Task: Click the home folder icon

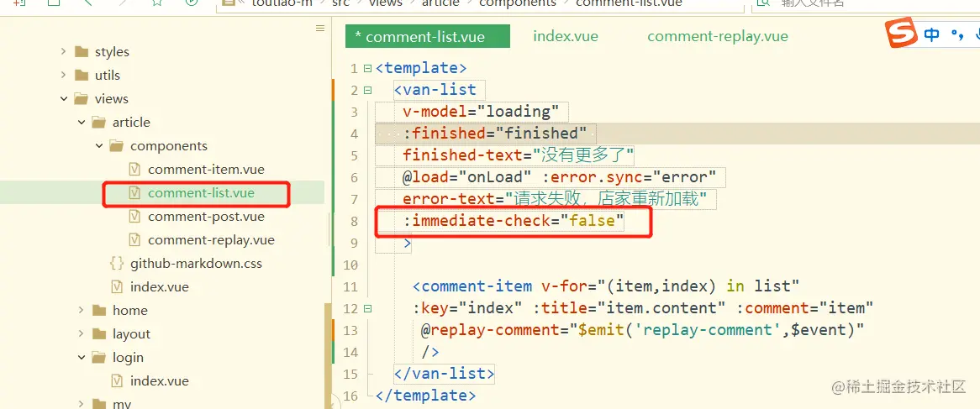Action: click(98, 311)
